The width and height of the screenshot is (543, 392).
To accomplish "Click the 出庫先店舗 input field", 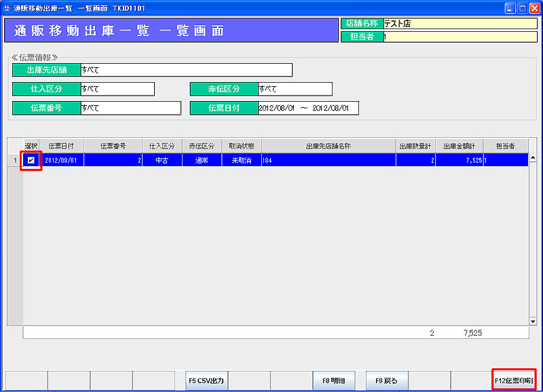I will tap(185, 70).
